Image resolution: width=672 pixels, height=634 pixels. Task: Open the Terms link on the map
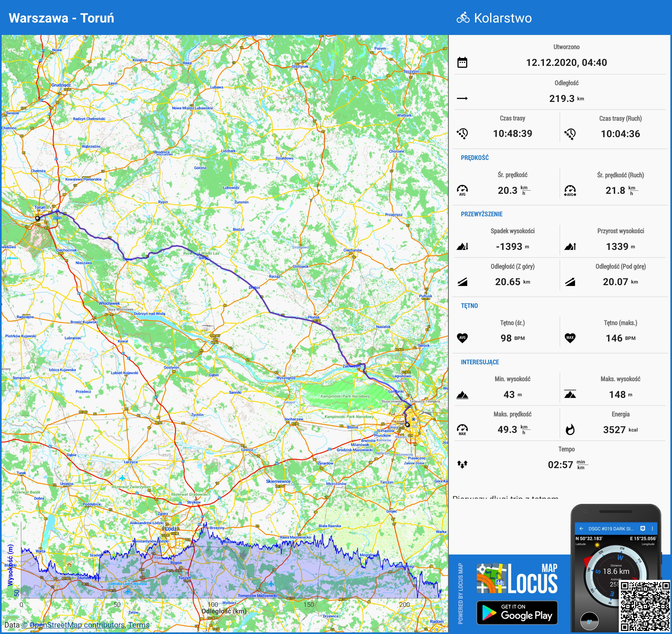139,625
